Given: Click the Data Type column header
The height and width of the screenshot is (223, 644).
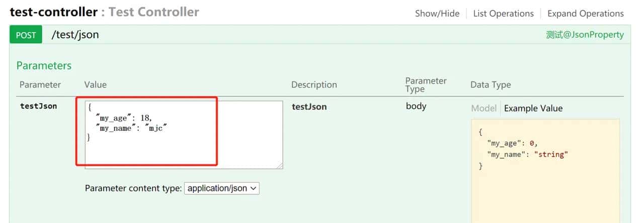Looking at the screenshot, I should (x=491, y=85).
